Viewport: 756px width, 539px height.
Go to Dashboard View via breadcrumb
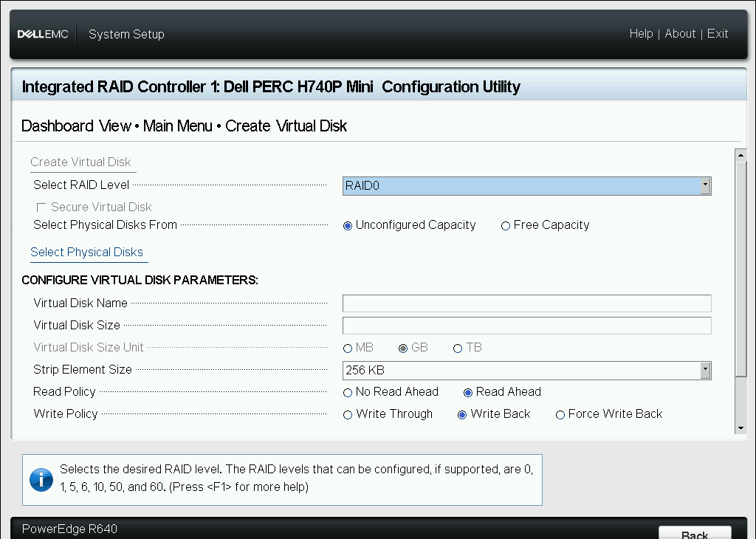[77, 126]
